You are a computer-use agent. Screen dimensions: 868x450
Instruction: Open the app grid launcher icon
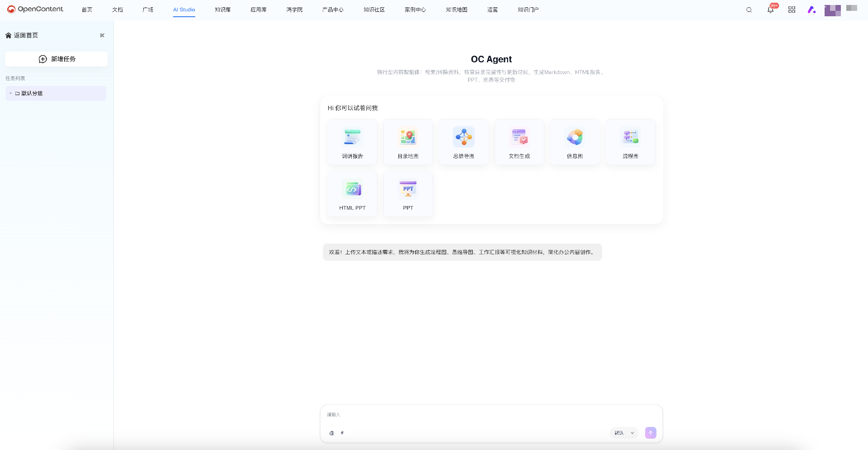coord(792,9)
